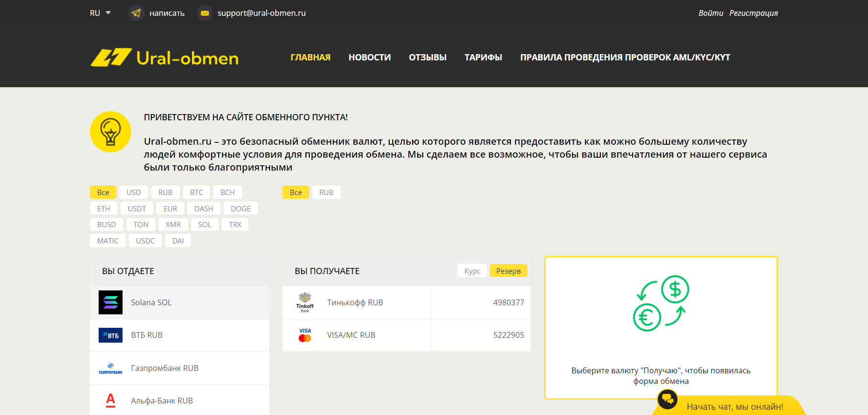Filter give currencies by DASH
868x415 pixels.
click(x=204, y=208)
